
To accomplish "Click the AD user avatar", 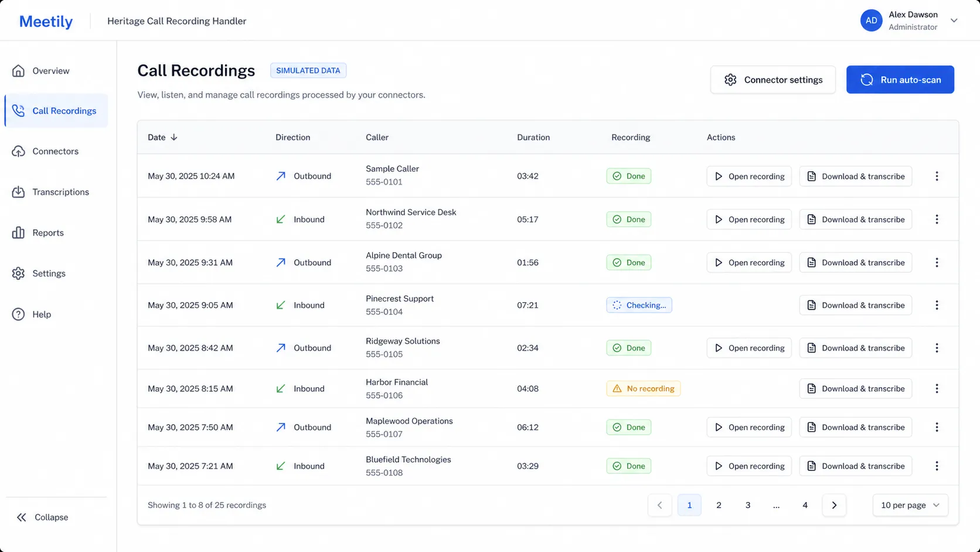I will tap(871, 21).
